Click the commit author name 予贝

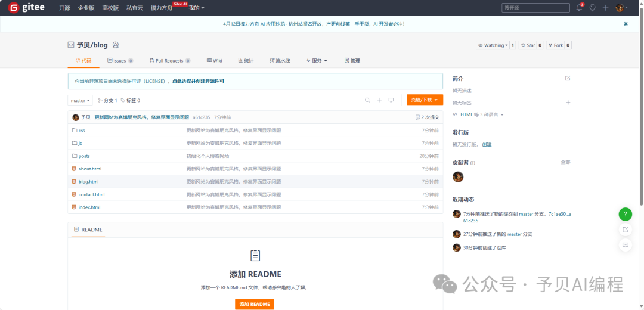click(85, 117)
